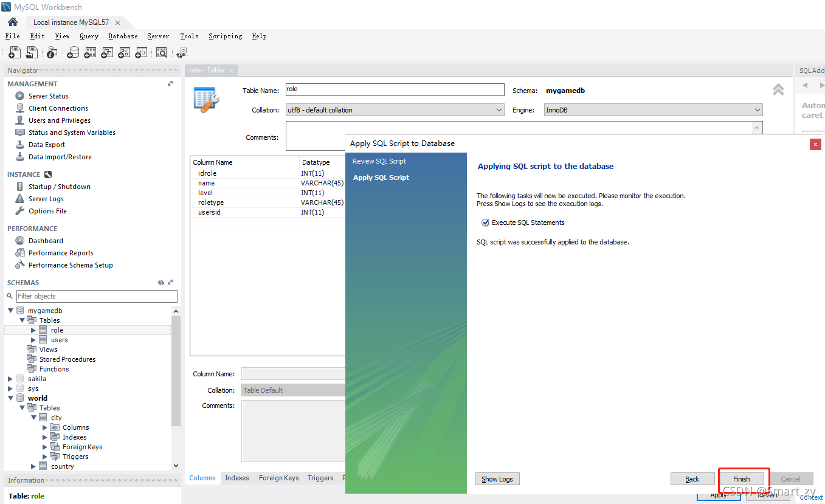The image size is (825, 504).
Task: Click the Finish button
Action: coord(741,479)
